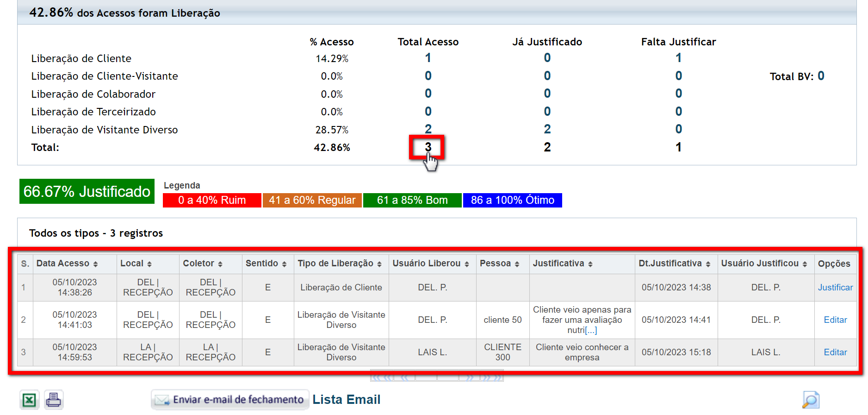The width and height of the screenshot is (868, 415).
Task: Edit the cliente 50 justification
Action: click(835, 320)
